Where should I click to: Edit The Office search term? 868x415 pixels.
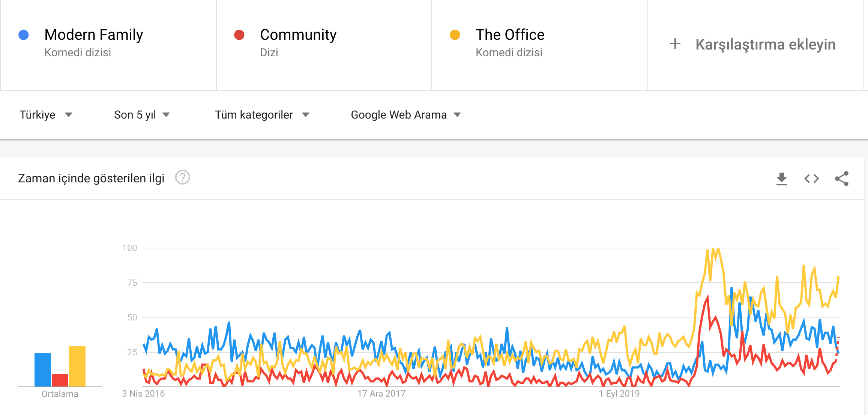510,35
